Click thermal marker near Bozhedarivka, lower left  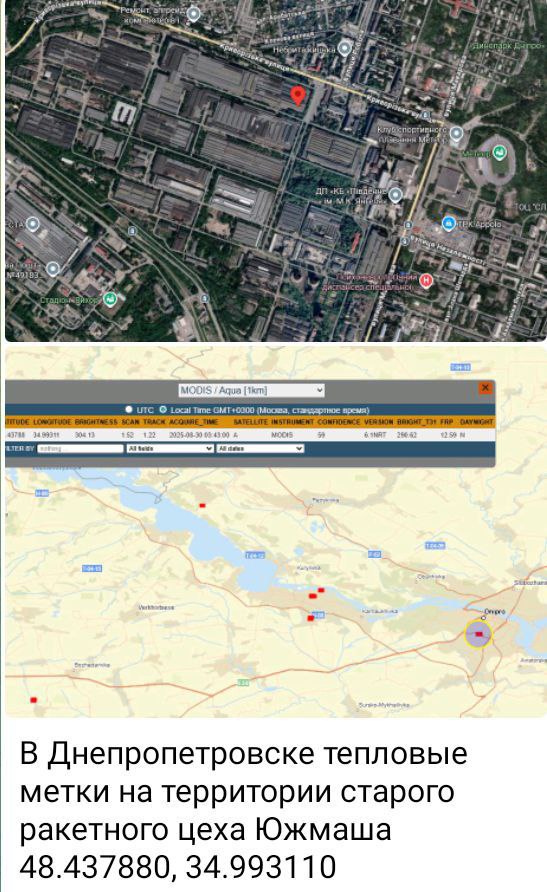coord(34,700)
